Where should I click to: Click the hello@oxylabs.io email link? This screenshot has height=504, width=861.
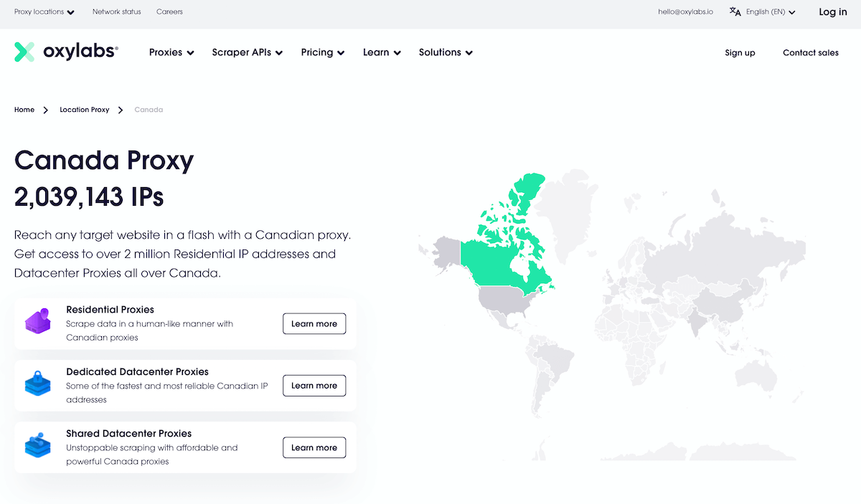pos(685,11)
